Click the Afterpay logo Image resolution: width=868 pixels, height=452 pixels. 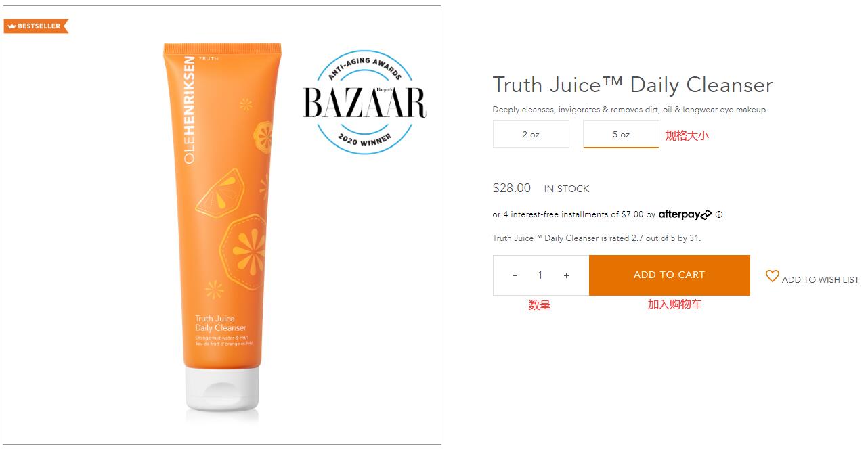685,214
